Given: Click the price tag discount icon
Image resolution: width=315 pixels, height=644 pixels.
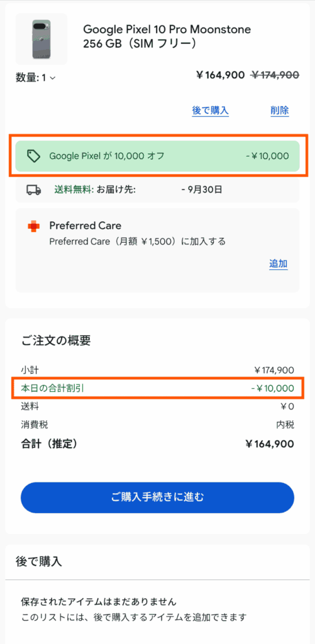Looking at the screenshot, I should 33,156.
